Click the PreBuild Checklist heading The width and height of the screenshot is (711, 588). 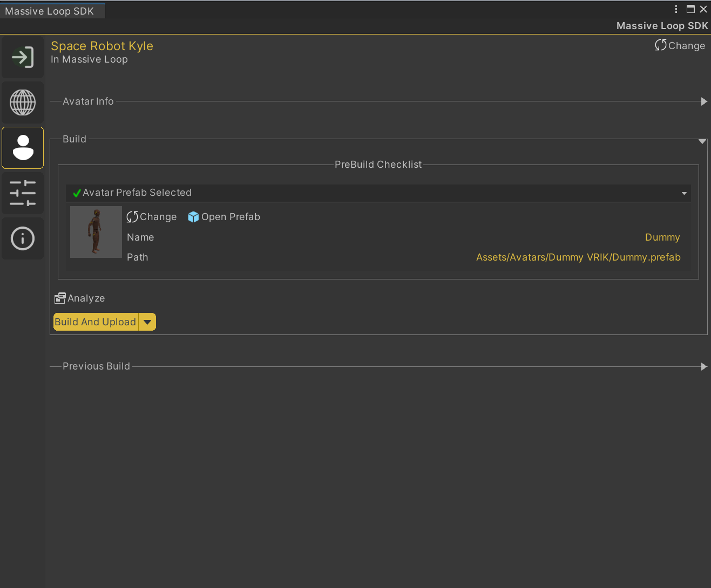pos(378,165)
